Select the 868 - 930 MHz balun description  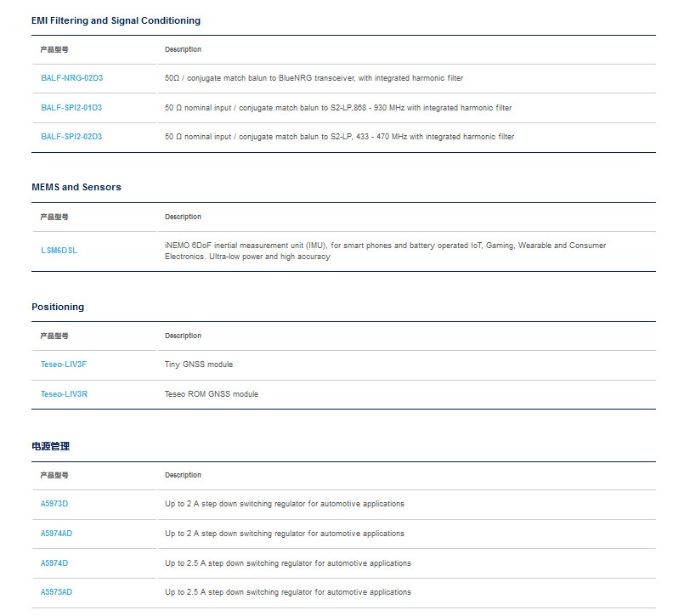(x=338, y=108)
